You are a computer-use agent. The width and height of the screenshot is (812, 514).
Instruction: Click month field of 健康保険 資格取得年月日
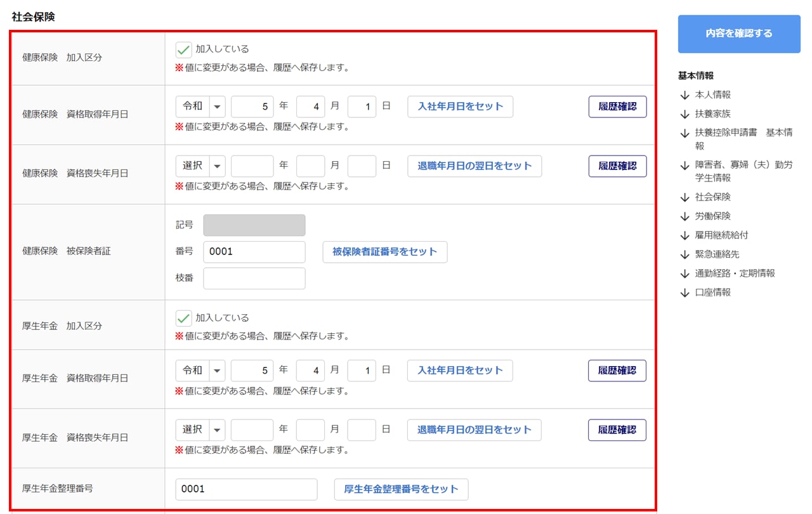click(x=310, y=107)
